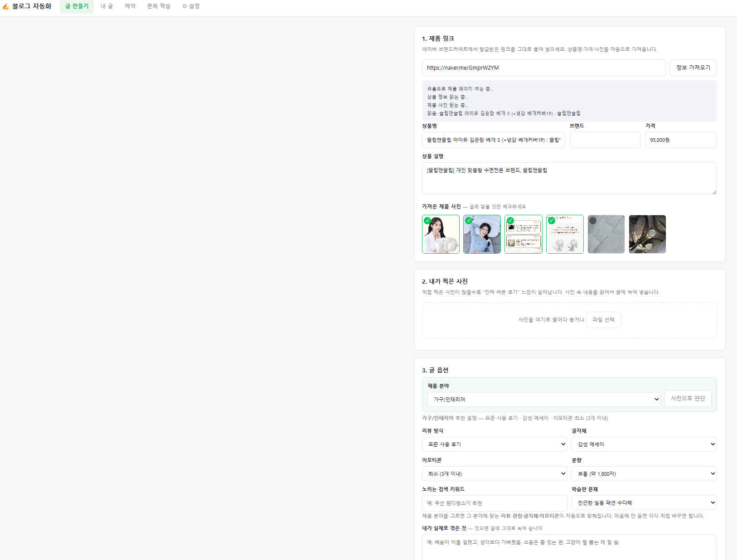Click the product link URL field

[x=544, y=68]
